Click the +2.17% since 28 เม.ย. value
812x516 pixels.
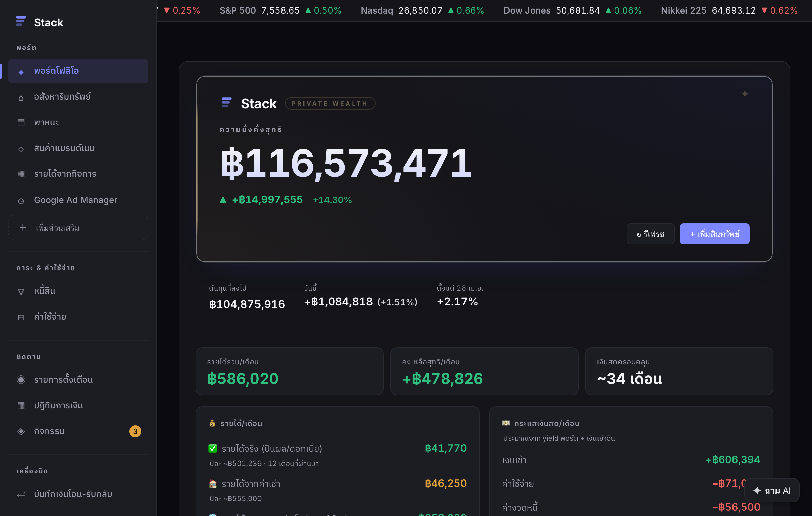click(x=457, y=302)
